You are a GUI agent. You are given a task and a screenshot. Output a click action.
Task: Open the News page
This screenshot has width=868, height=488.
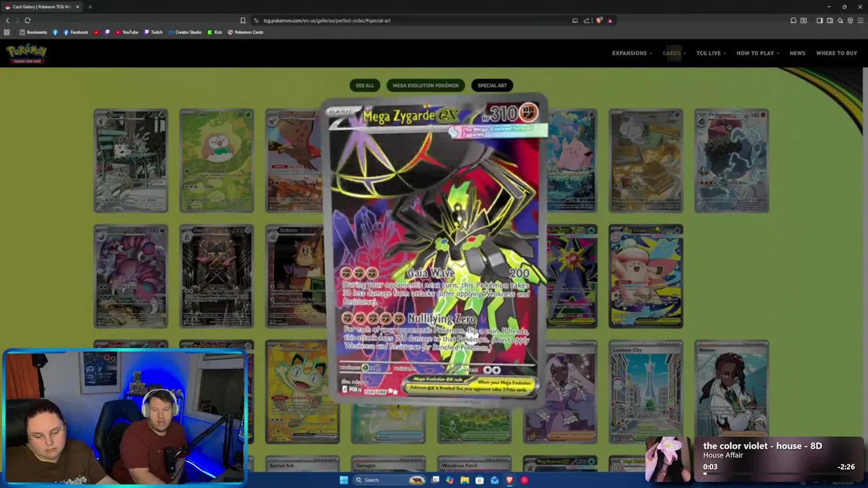pyautogui.click(x=797, y=53)
